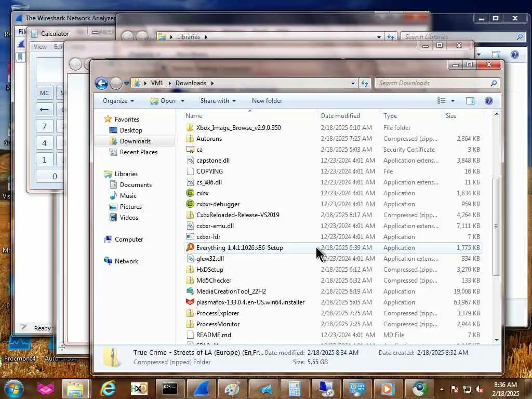Viewport: 532px width, 399px height.
Task: Open Paint from the taskbar
Action: pos(232,389)
